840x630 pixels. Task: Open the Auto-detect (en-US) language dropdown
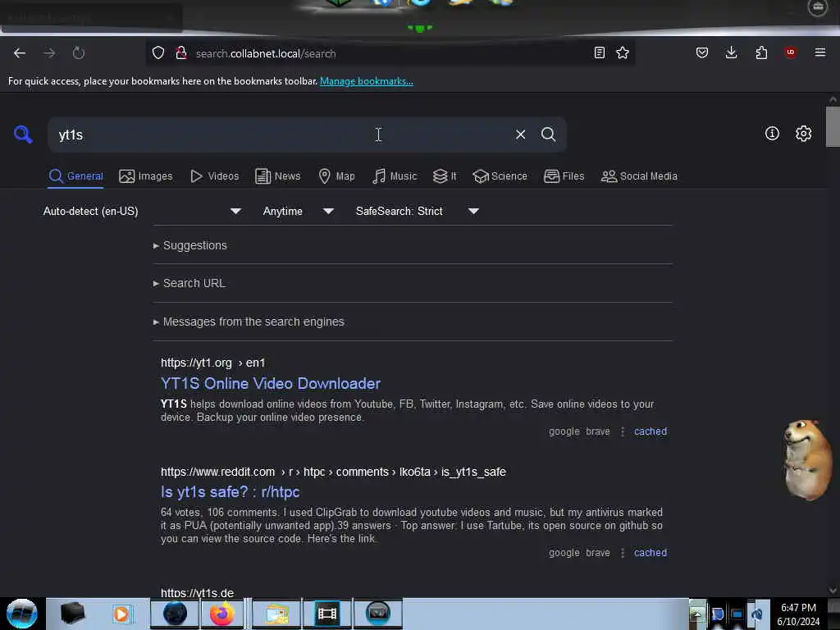click(142, 211)
